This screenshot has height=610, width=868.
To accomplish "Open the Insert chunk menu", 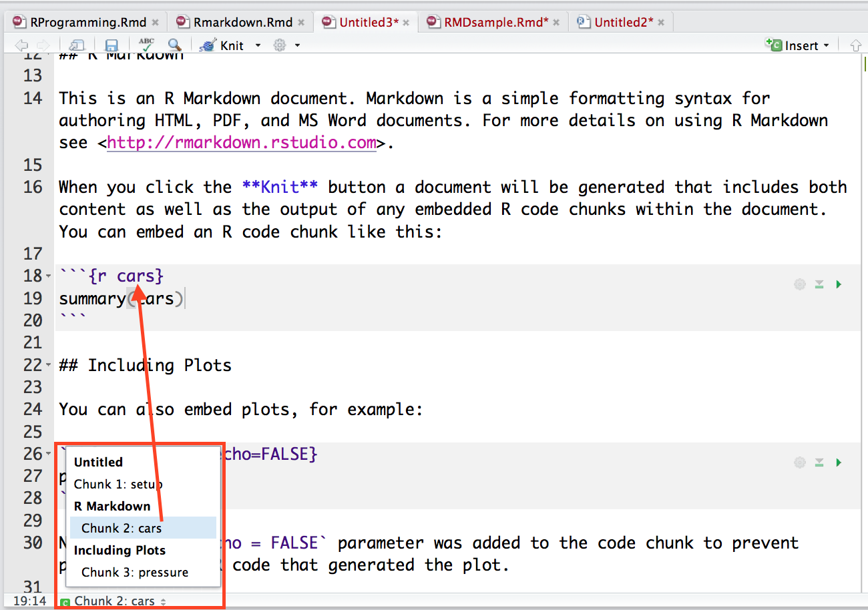I will (798, 45).
